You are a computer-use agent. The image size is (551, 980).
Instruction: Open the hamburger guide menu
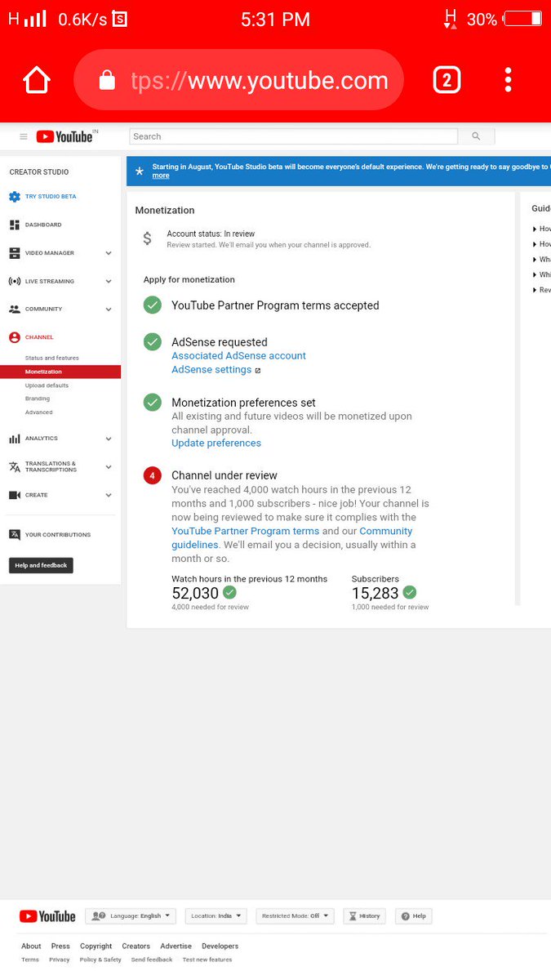[24, 136]
